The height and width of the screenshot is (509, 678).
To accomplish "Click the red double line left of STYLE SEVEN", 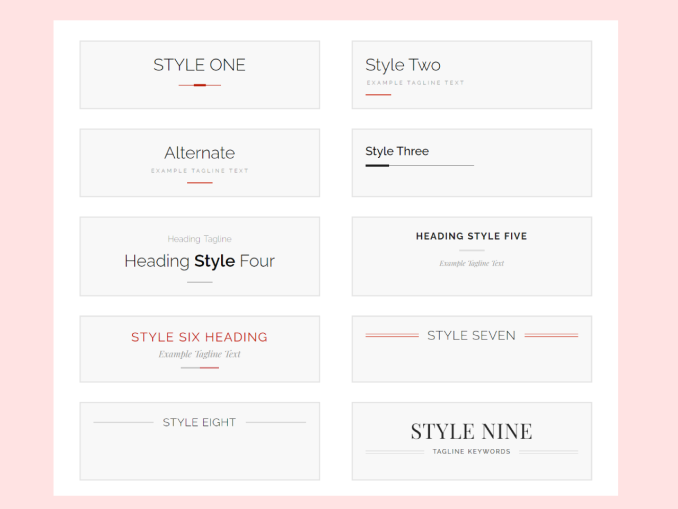I will [x=392, y=336].
